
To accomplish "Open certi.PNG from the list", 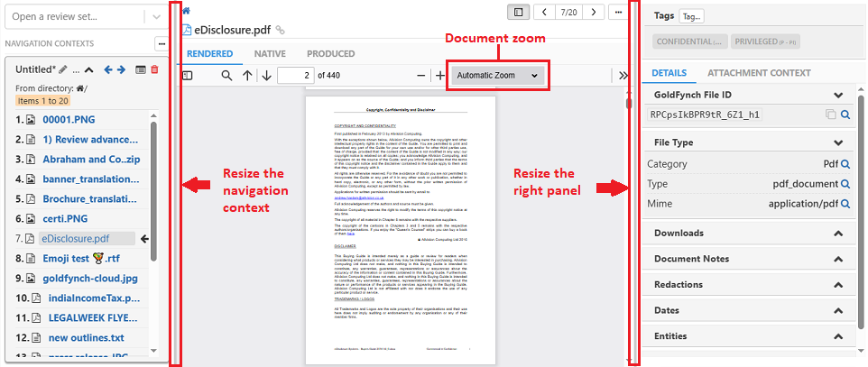I will [65, 218].
